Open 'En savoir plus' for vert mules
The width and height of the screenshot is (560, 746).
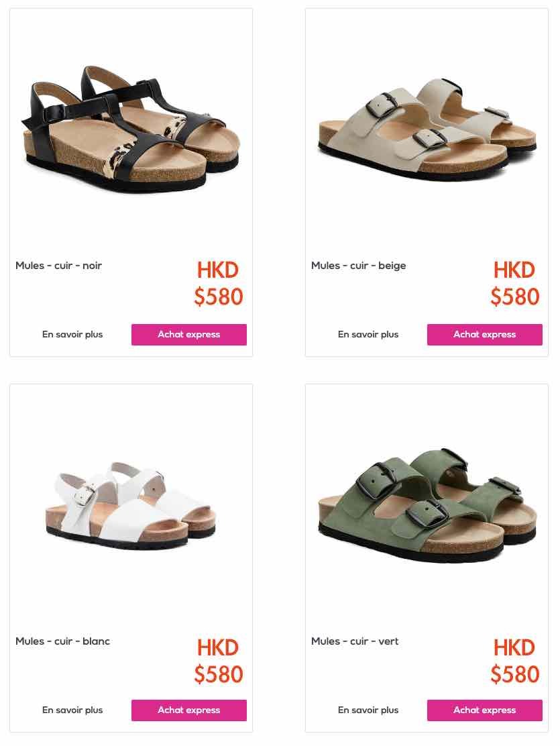click(x=368, y=710)
